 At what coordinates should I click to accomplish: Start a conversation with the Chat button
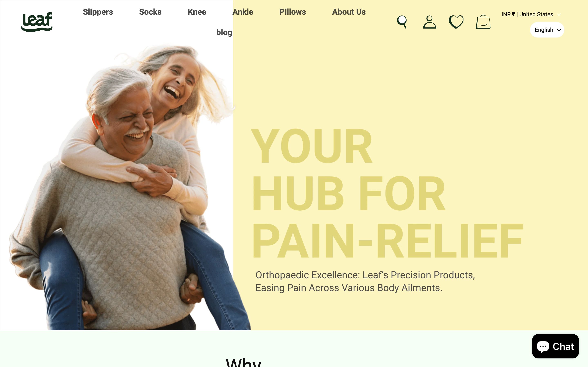point(556,346)
